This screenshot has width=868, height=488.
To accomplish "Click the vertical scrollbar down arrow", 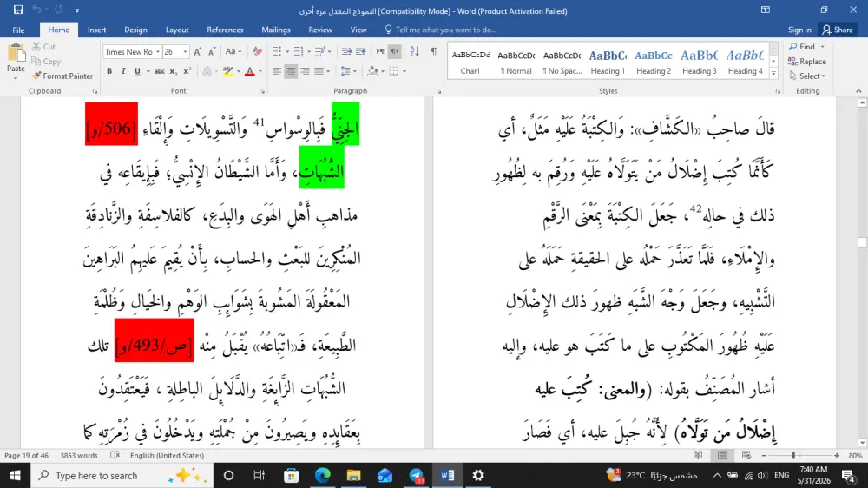I will click(862, 443).
